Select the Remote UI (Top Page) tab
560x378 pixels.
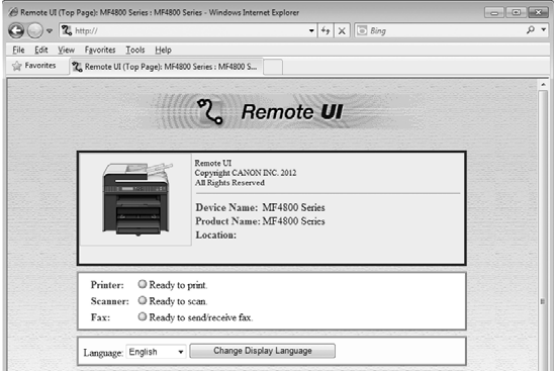[166, 67]
